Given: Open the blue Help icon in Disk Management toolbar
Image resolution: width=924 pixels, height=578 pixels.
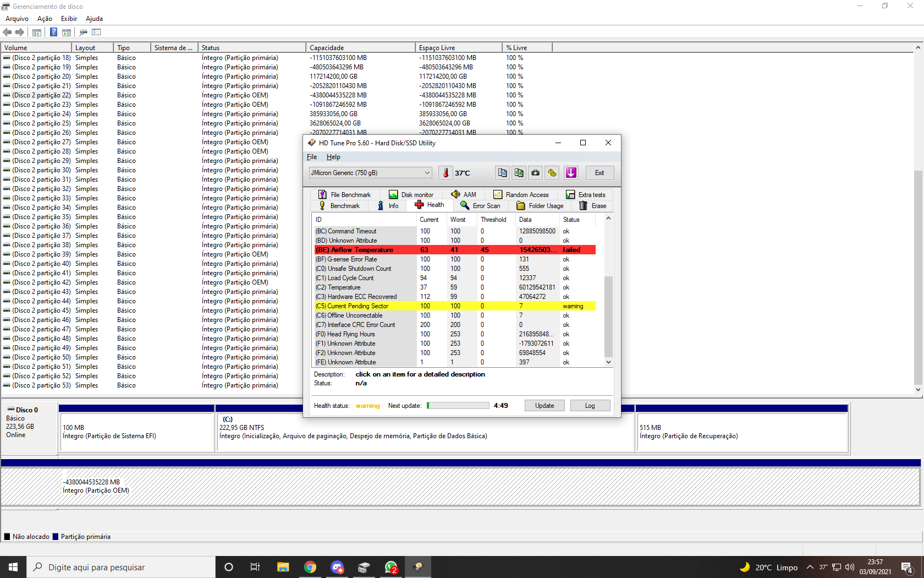Looking at the screenshot, I should click(53, 32).
